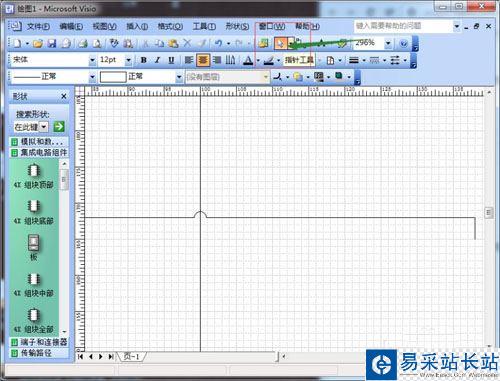This screenshot has height=381, width=500.
Task: Click the Font Color A icon
Action: 248,60
